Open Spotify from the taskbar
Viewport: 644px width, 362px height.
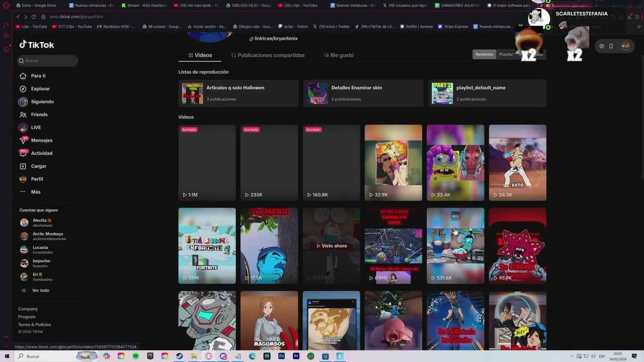pos(136,356)
